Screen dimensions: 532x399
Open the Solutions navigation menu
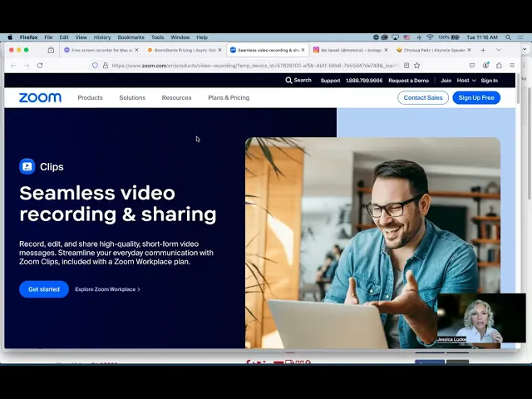pyautogui.click(x=132, y=98)
